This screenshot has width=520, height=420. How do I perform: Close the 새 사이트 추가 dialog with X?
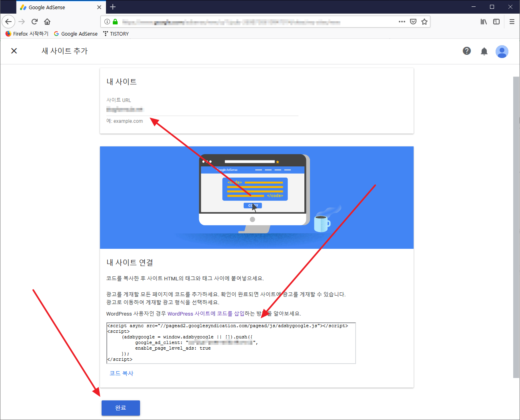click(x=14, y=51)
